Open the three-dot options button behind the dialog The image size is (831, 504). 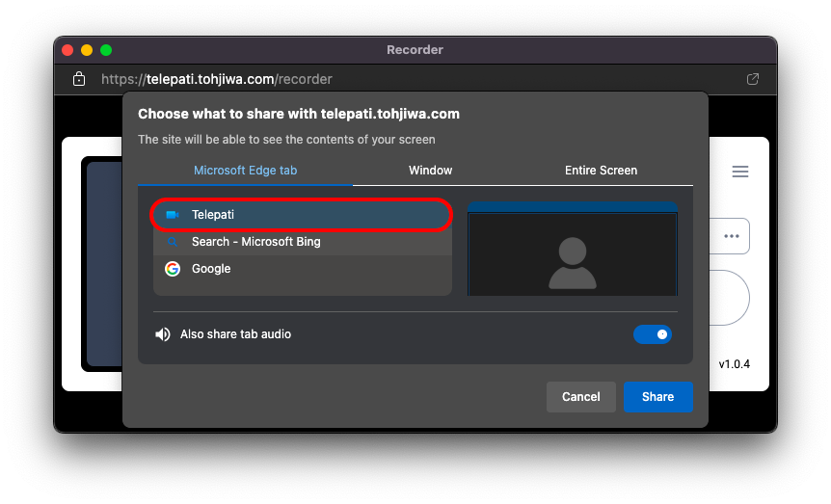(731, 236)
